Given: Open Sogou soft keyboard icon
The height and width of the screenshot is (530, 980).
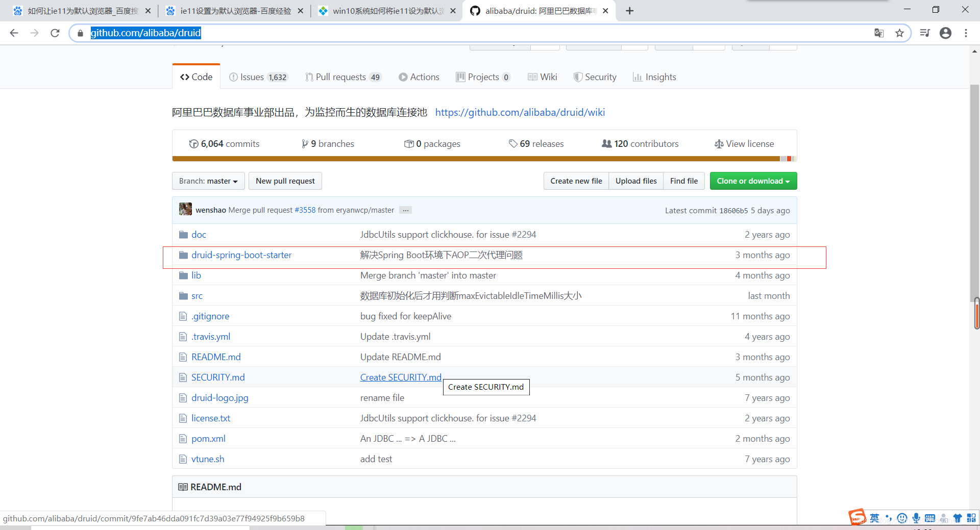Looking at the screenshot, I should [x=930, y=518].
